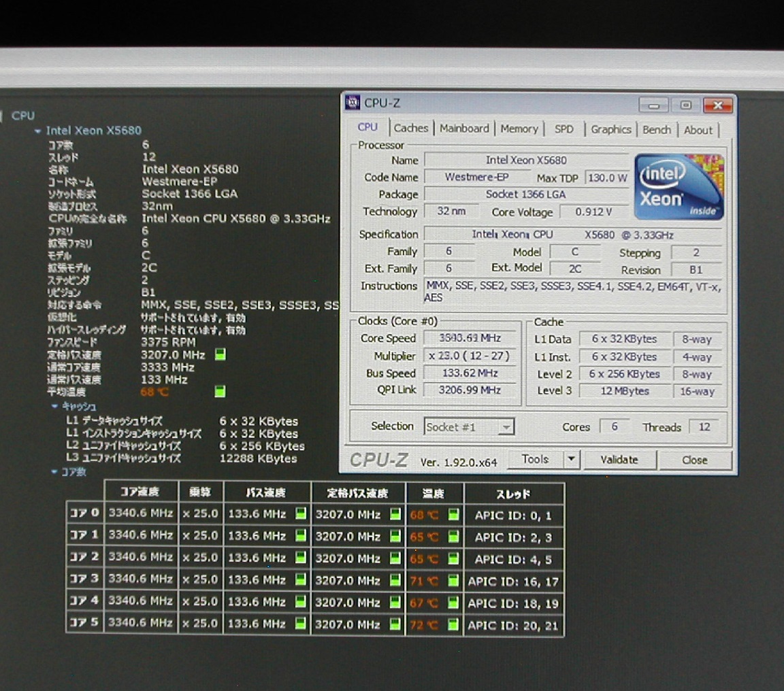This screenshot has width=784, height=691.
Task: Click the temperature graph icon in コア 0 row
Action: 453,515
